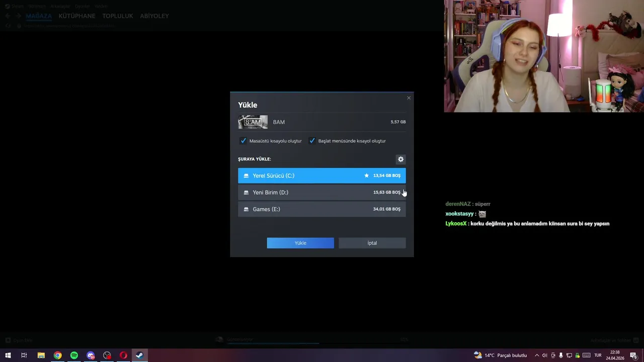
Task: Click Steam back navigation arrow
Action: [8, 16]
